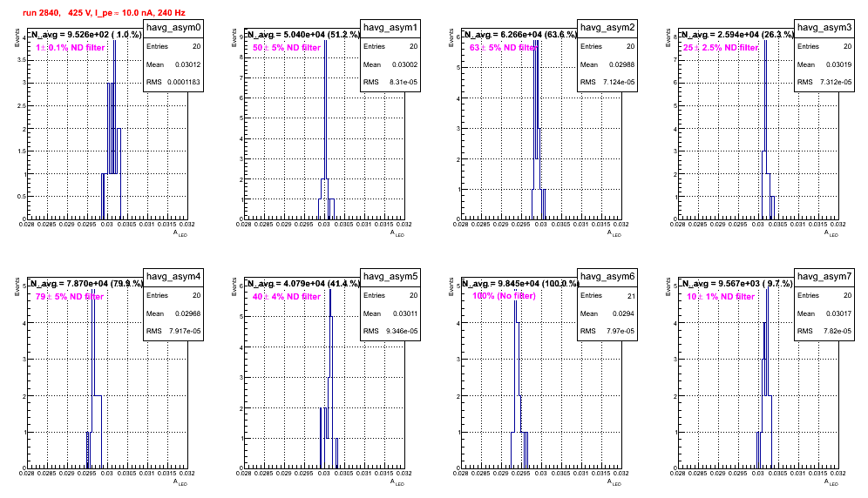Click RMS 0.0001183 in havg_asym0 stats
The width and height of the screenshot is (868, 498).
[x=173, y=82]
